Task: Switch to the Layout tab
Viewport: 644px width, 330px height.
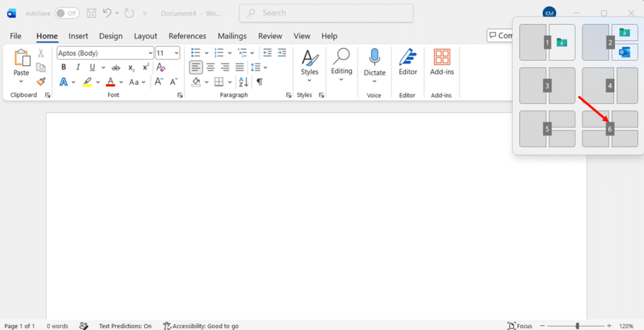Action: coord(145,36)
